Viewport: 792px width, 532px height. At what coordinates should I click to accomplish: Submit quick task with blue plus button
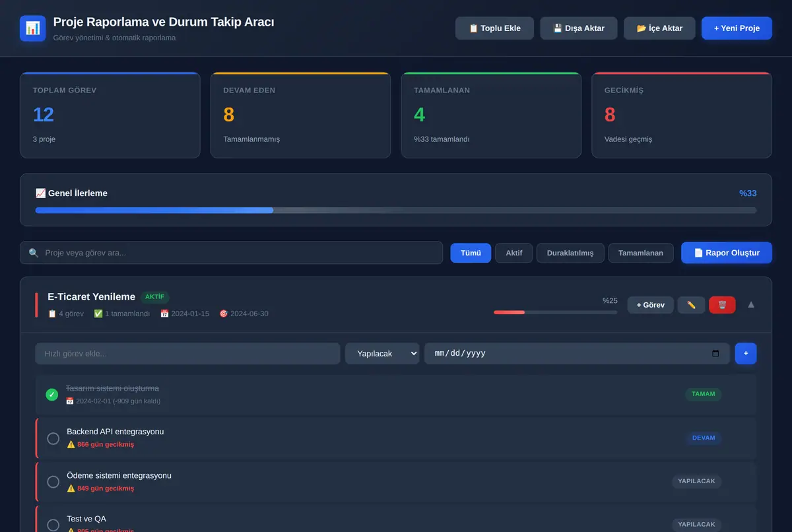coord(746,353)
